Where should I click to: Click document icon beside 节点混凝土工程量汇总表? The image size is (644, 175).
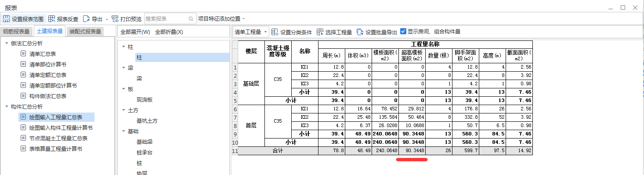[23, 138]
